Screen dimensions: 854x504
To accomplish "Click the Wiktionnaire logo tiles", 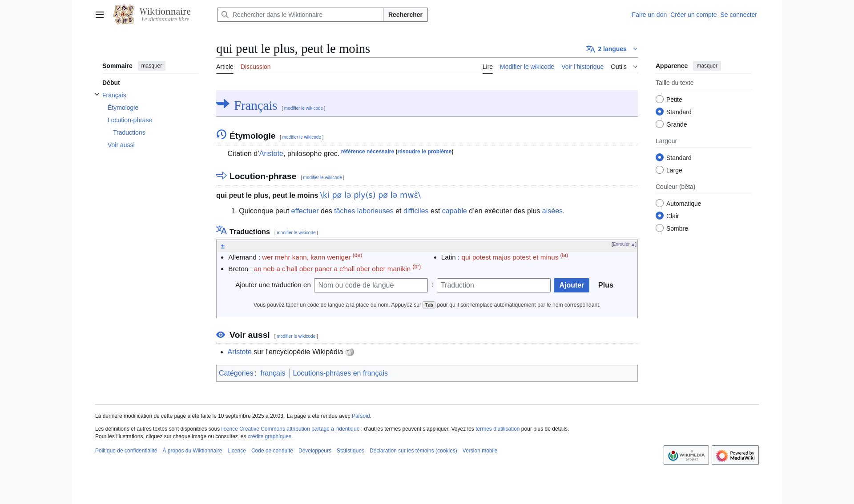I will (124, 15).
